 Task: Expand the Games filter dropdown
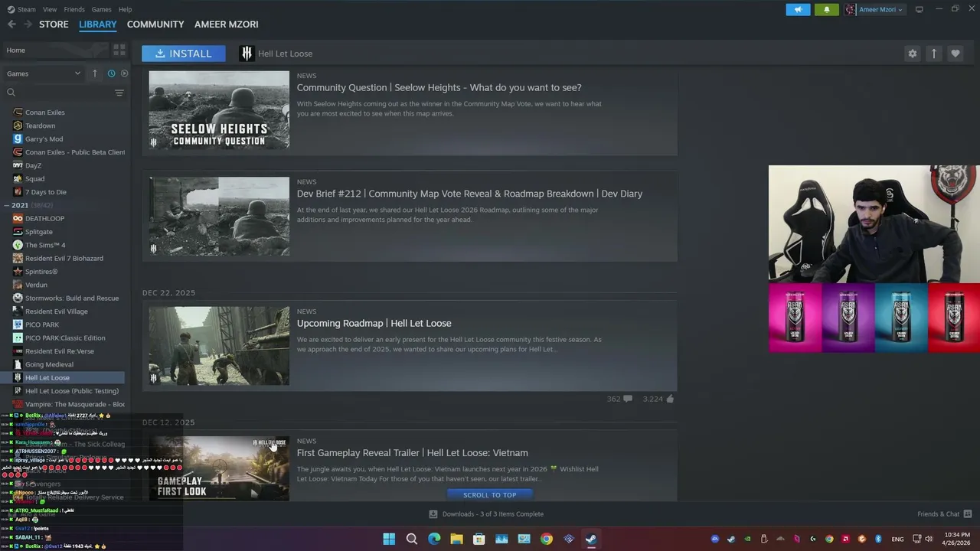coord(44,73)
